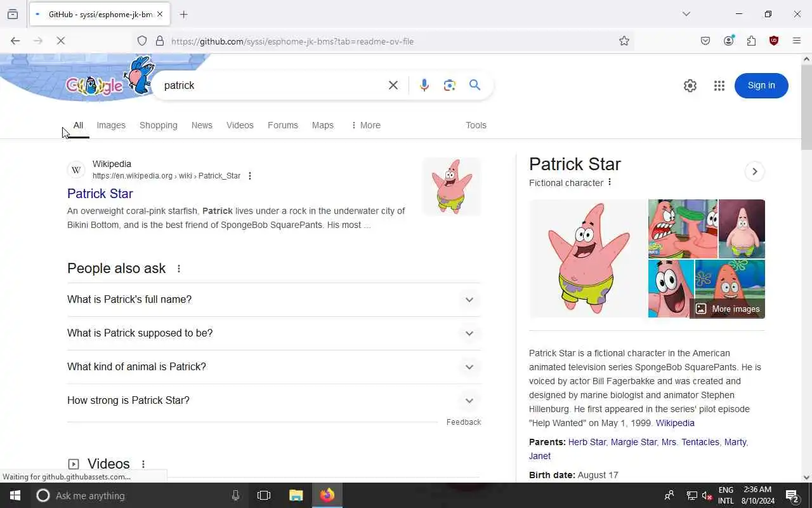
Task: Switch to the Videos tab
Action: (240, 125)
